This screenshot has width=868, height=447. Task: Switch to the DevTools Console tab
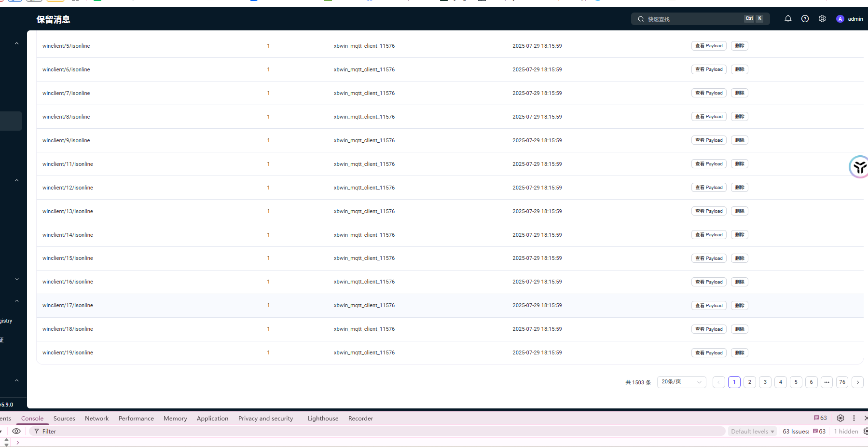tap(32, 419)
